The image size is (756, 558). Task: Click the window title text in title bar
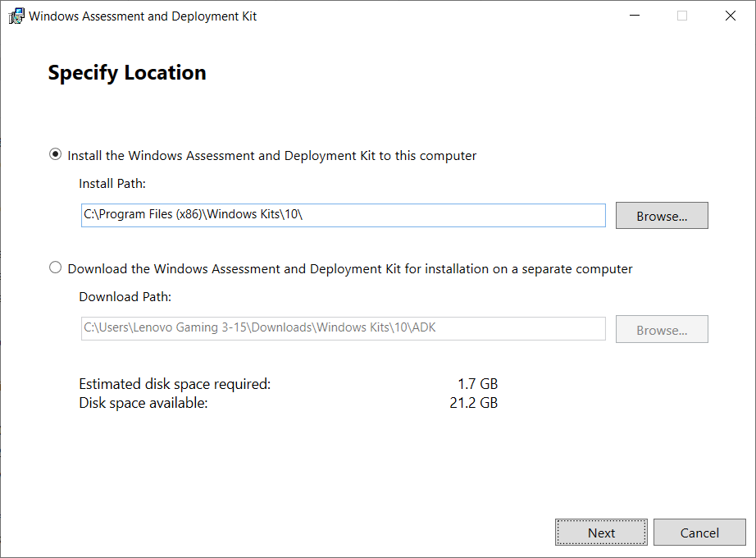point(143,16)
